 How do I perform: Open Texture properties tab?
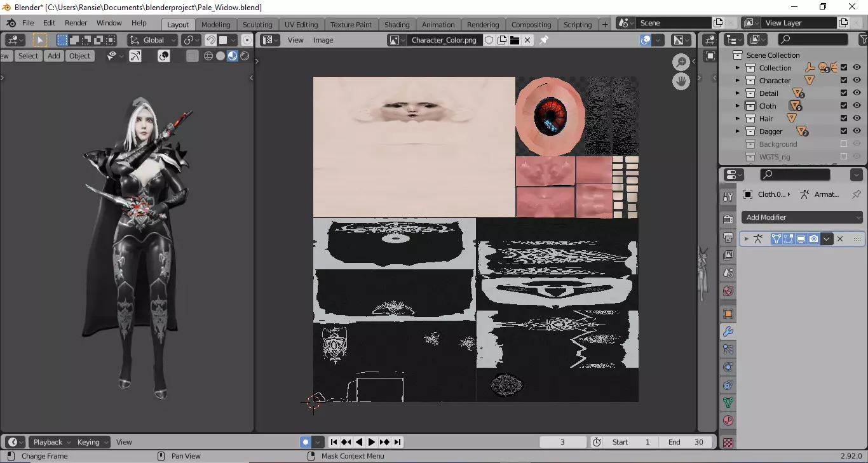[728, 443]
